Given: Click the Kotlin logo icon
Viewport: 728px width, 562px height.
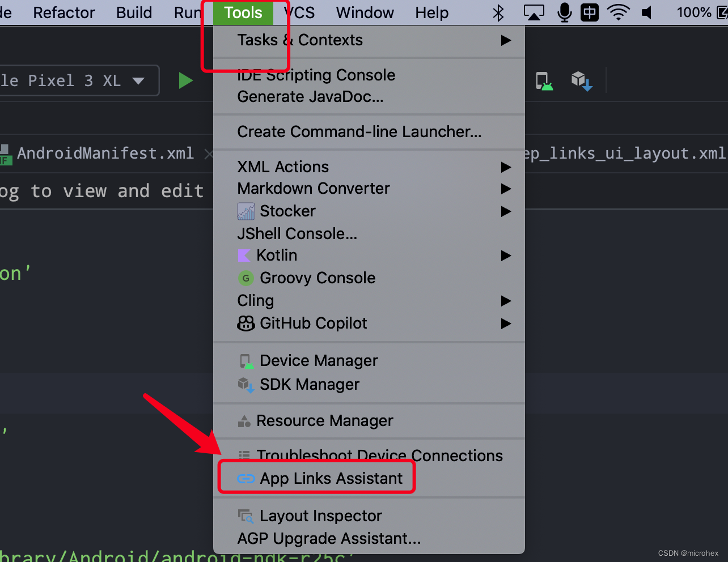Looking at the screenshot, I should [244, 256].
